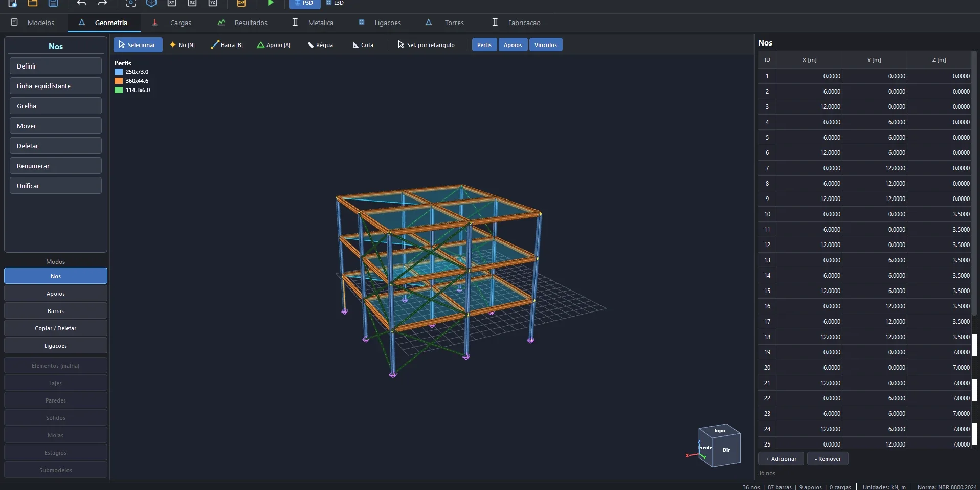Image resolution: width=980 pixels, height=490 pixels.
Task: Click the Norma: NBR 8800:2024 status entry
Action: (947, 487)
